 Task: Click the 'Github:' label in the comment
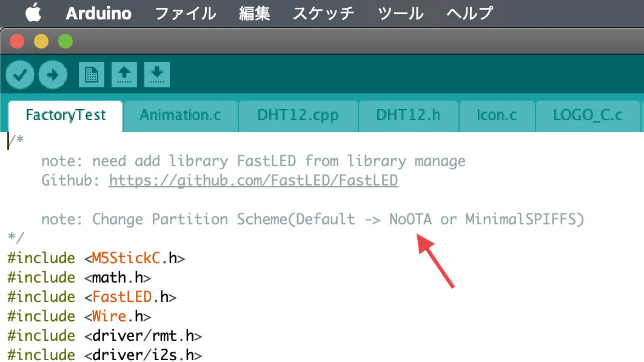pyautogui.click(x=70, y=180)
